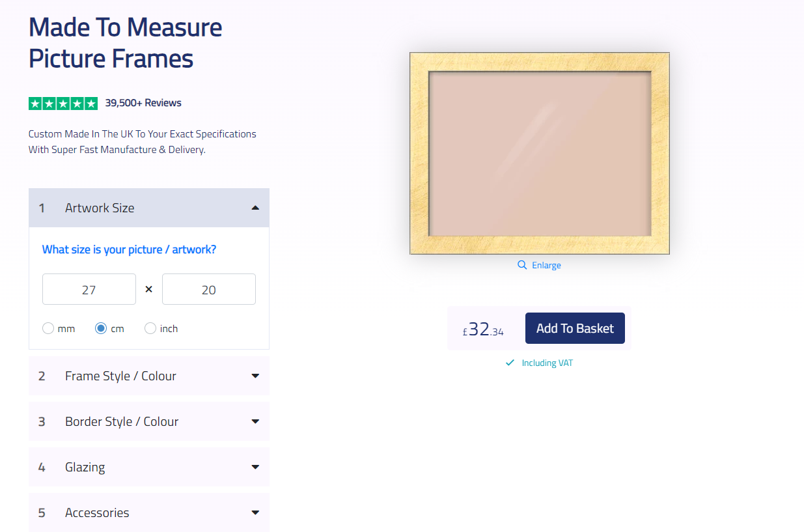Open the Glazing step heading
Image resolution: width=804 pixels, height=532 pixels.
tap(85, 467)
